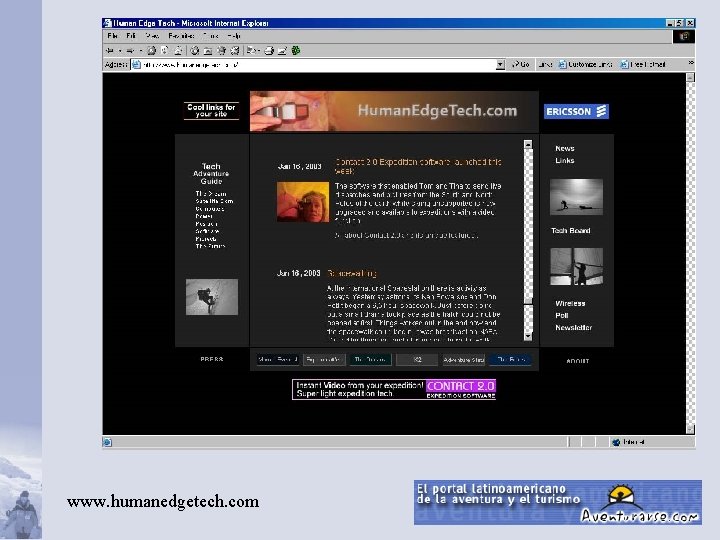This screenshot has width=720, height=540.
Task: Open the Favorites menu
Action: pyautogui.click(x=181, y=35)
